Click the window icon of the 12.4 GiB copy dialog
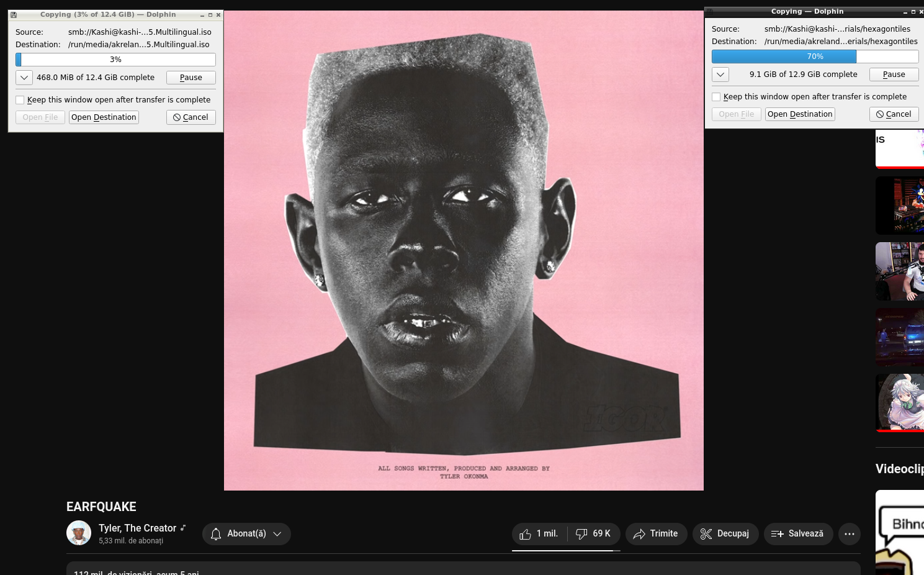Screen dimensions: 924x575 (x=14, y=15)
